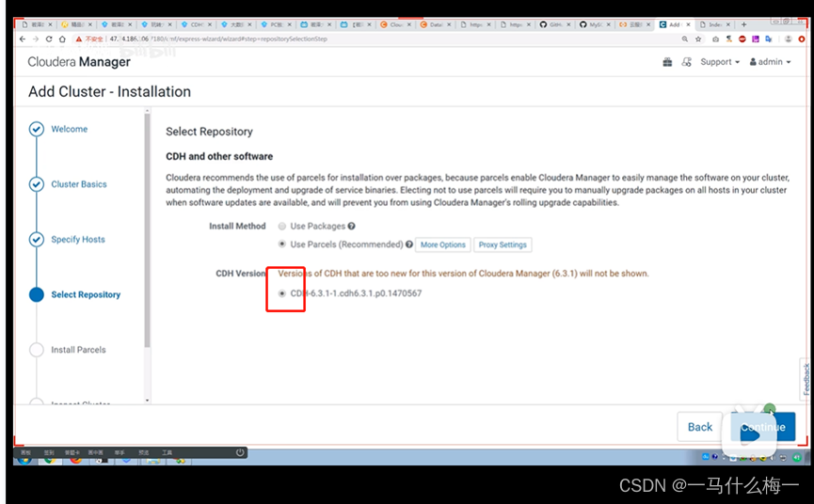814x504 pixels.
Task: Click the Welcome step checkmark circle
Action: tap(37, 129)
